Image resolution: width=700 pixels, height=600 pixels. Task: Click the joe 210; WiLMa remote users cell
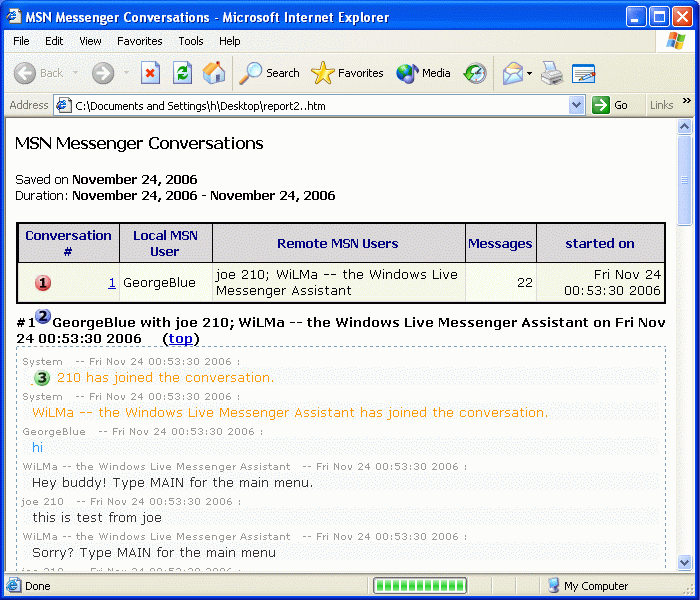[338, 283]
